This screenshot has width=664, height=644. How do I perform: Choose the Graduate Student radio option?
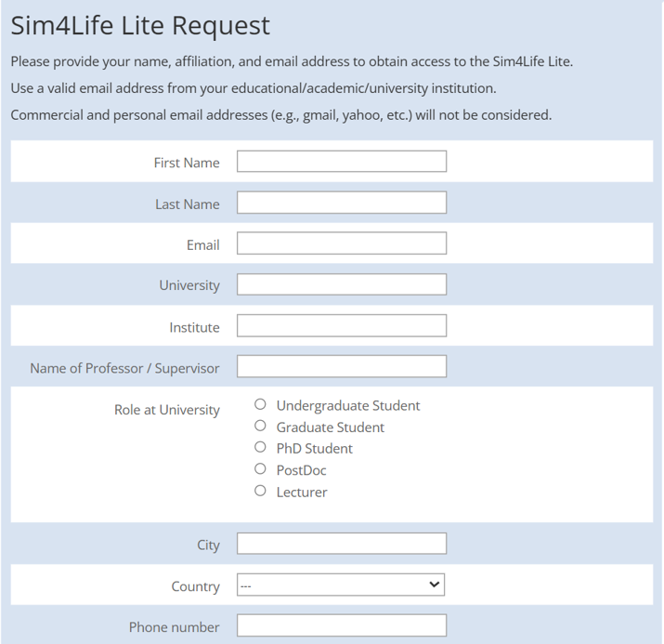pos(260,426)
